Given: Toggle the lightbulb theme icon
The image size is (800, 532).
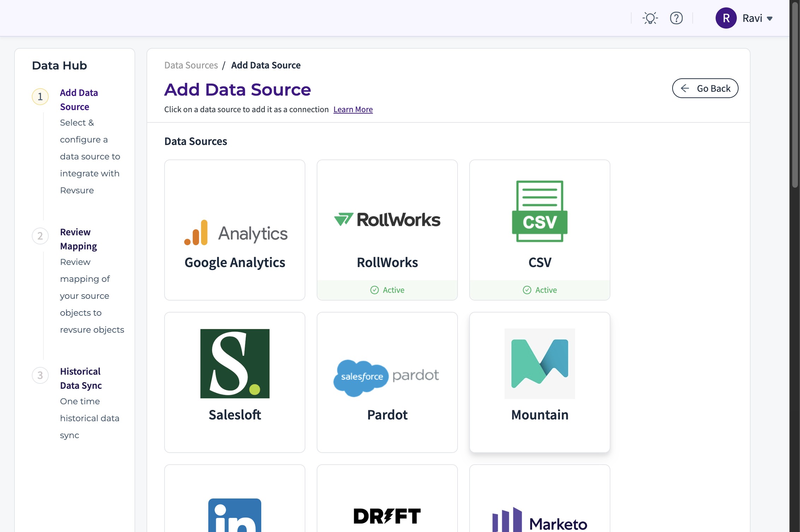Looking at the screenshot, I should click(650, 18).
